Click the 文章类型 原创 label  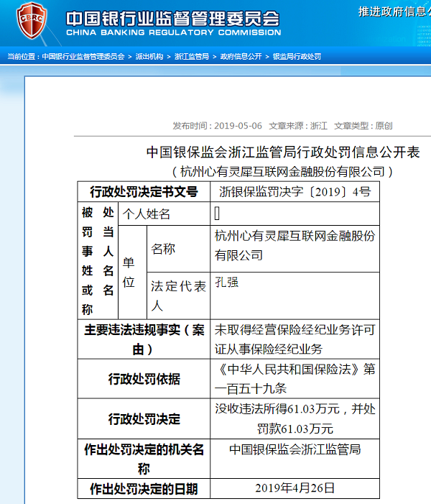pyautogui.click(x=363, y=125)
